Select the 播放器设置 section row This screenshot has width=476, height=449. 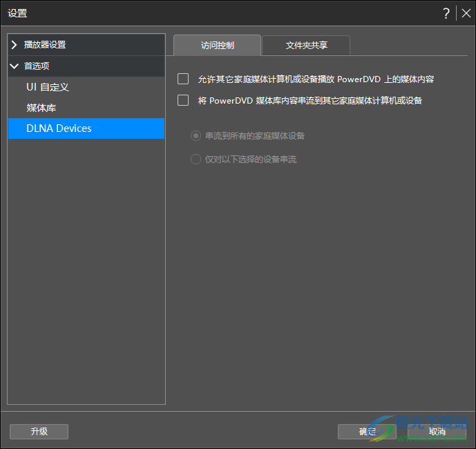click(x=86, y=45)
